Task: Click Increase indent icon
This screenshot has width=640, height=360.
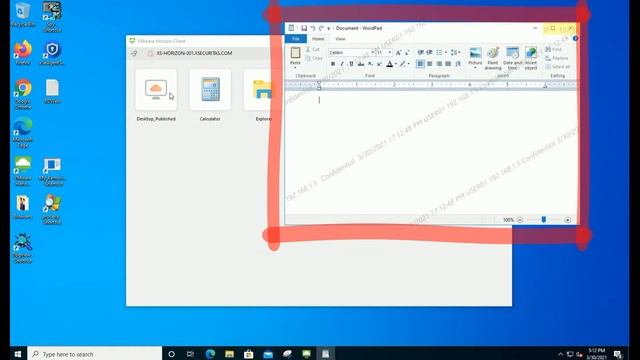Action: 429,53
